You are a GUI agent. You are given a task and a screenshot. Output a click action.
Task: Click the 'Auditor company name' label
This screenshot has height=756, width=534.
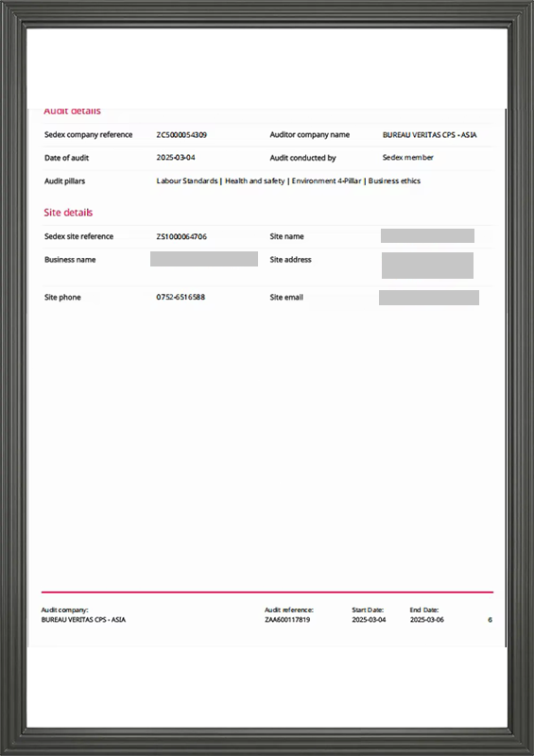coord(310,134)
